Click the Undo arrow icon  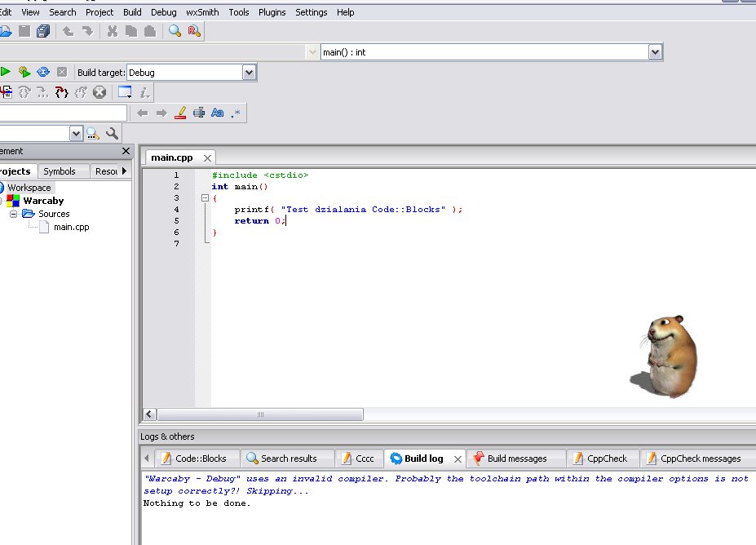click(x=68, y=31)
